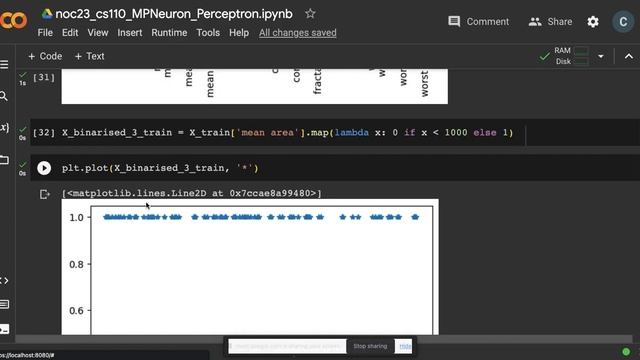
Task: Click the Share button
Action: (550, 22)
